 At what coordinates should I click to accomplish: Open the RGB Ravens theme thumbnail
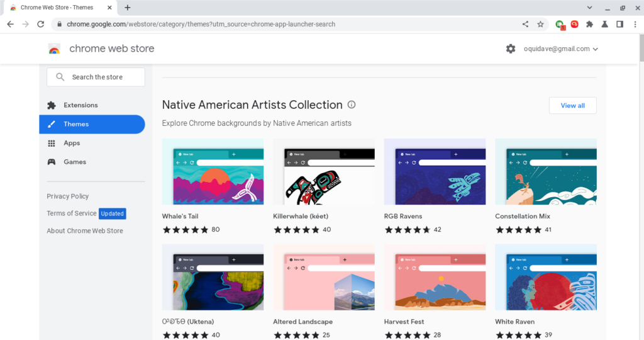(435, 171)
